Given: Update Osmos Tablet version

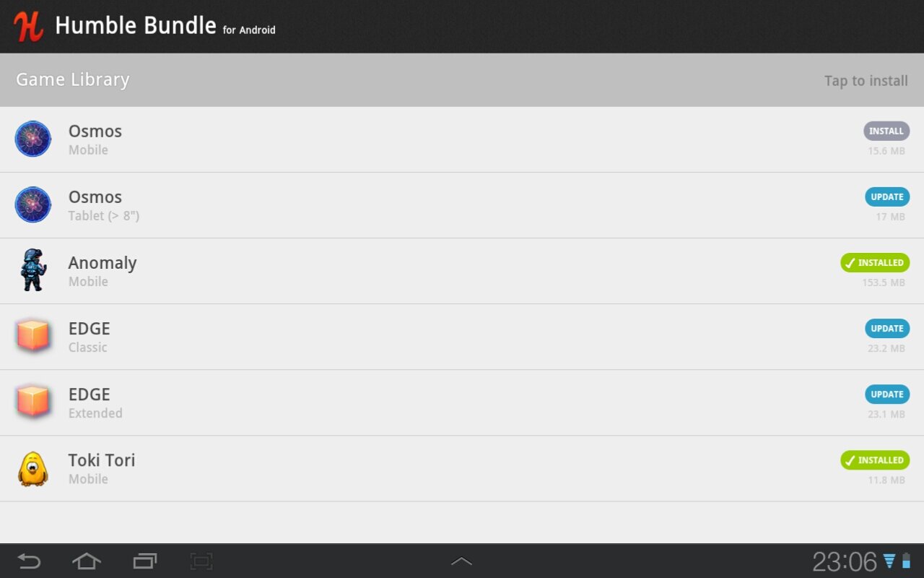Looking at the screenshot, I should [887, 197].
